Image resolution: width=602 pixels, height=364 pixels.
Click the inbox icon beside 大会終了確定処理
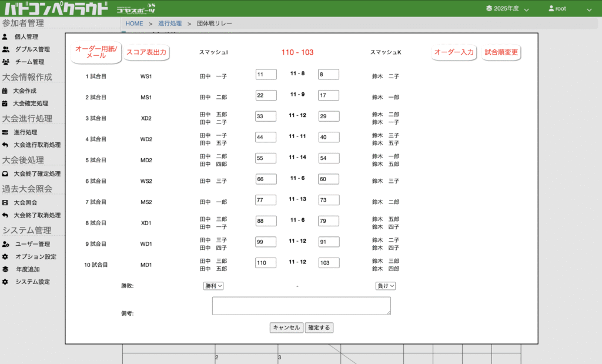tap(5, 173)
